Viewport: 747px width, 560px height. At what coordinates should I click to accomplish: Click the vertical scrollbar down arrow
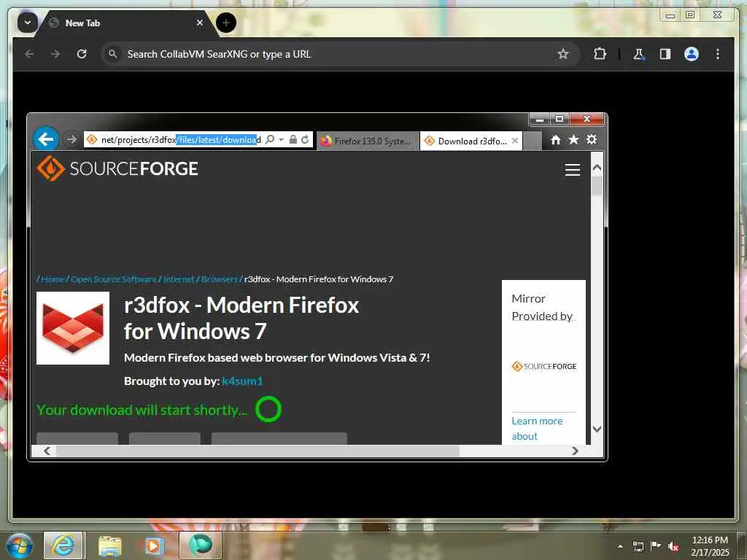click(597, 429)
